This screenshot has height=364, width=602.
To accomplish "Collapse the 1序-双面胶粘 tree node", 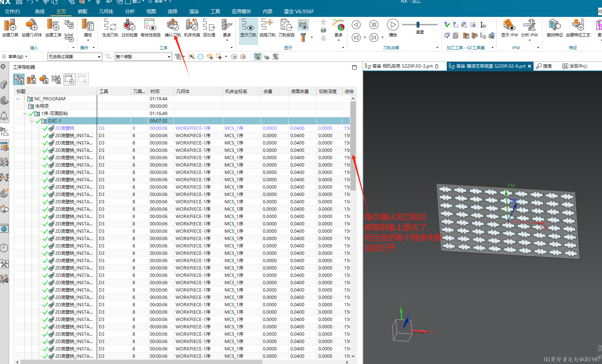I will 25,114.
